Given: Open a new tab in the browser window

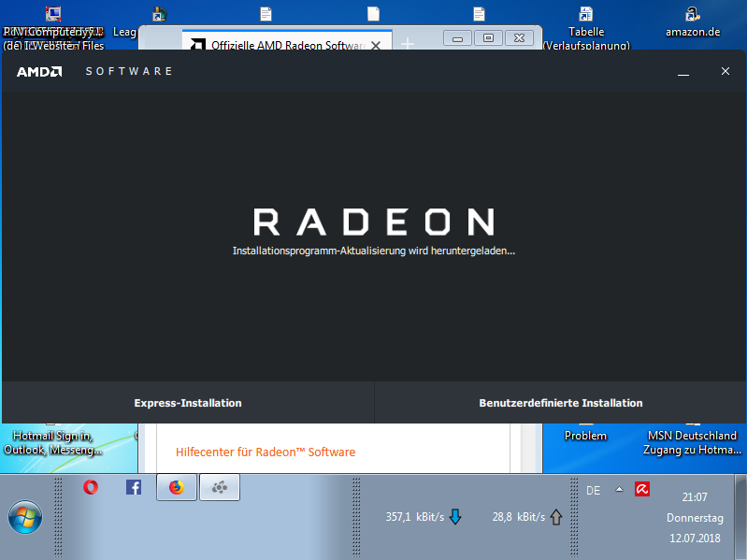Looking at the screenshot, I should pyautogui.click(x=408, y=44).
